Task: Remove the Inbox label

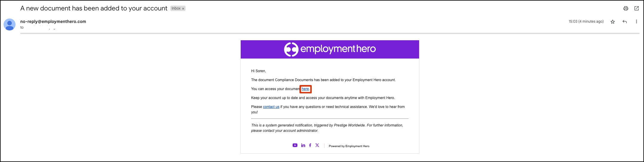Action: pyautogui.click(x=183, y=9)
